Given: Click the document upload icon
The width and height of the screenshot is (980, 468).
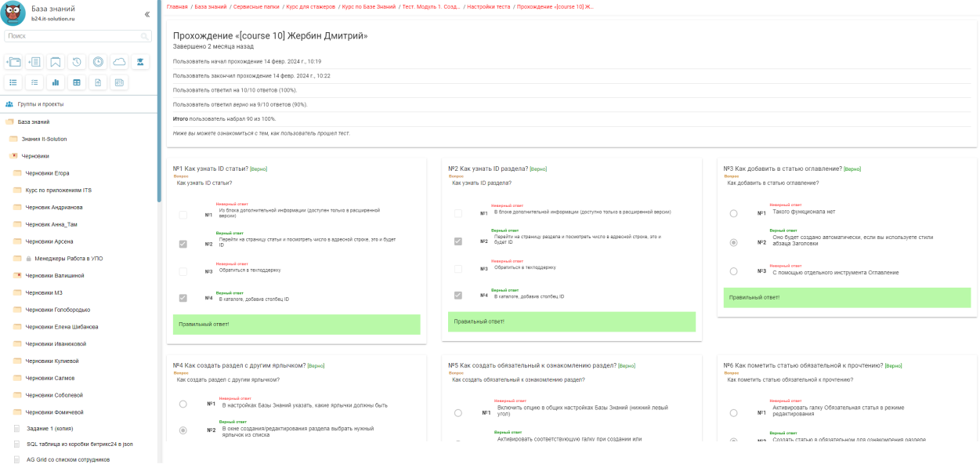Looking at the screenshot, I should [98, 82].
